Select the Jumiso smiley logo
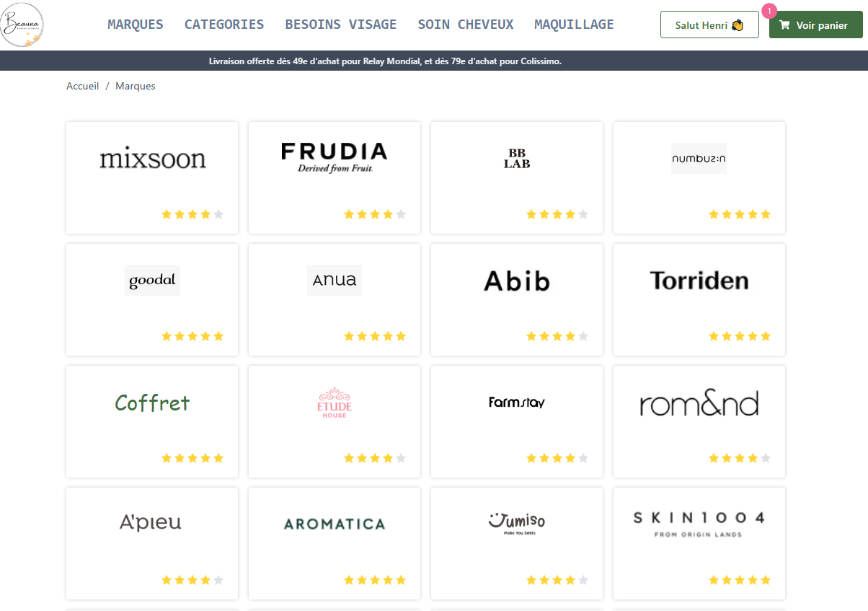868x611 pixels. tap(517, 523)
